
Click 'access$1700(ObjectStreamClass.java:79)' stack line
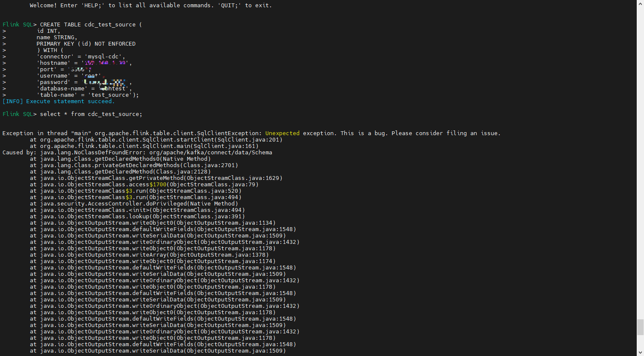144,185
